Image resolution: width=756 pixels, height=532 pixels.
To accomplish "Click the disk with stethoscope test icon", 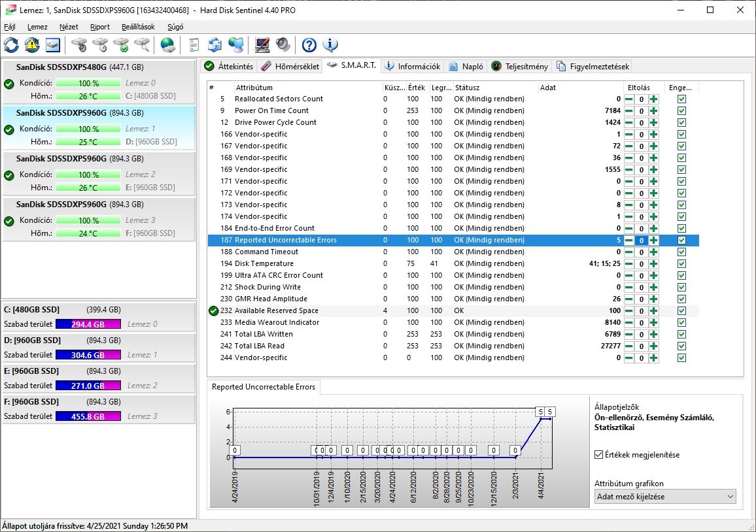I will click(79, 45).
